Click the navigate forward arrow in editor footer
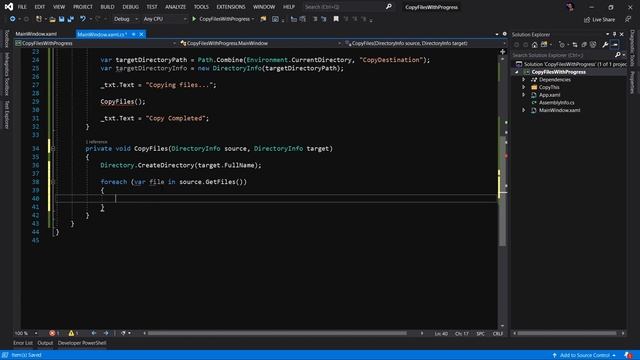The image size is (640, 360). 106,333
